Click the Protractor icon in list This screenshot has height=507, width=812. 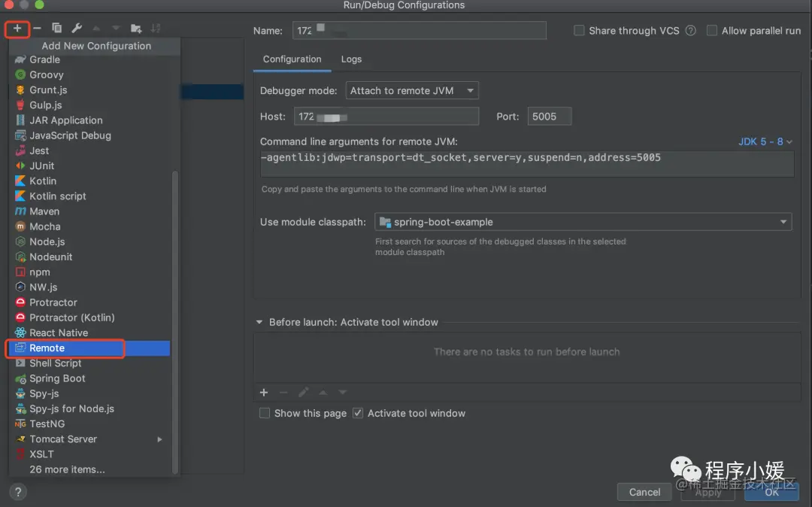point(20,302)
